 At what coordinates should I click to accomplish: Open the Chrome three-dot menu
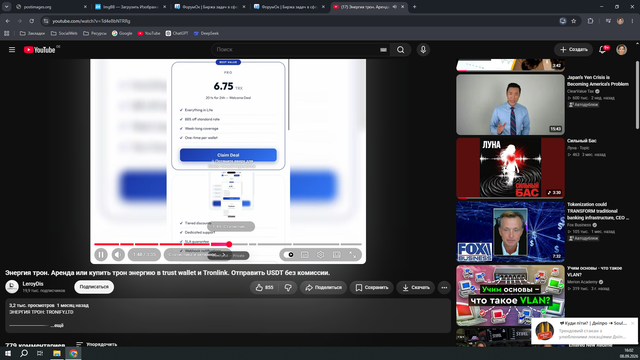(x=632, y=21)
